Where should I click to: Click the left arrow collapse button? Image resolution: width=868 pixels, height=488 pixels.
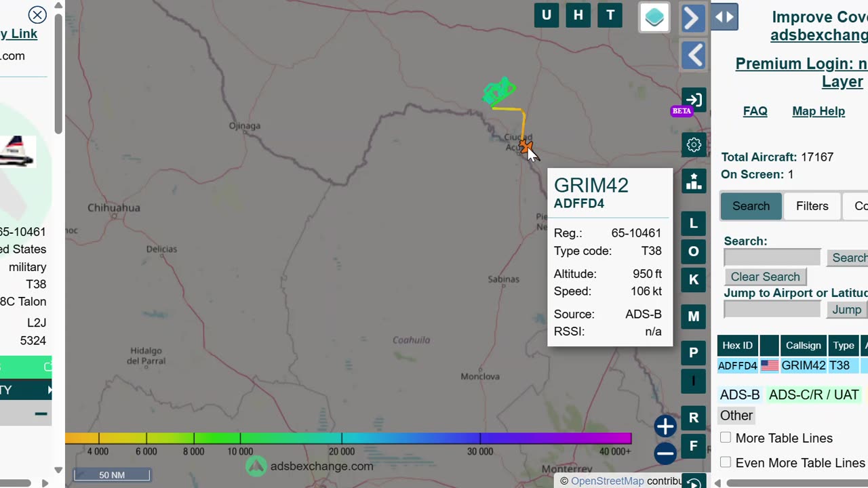[693, 56]
